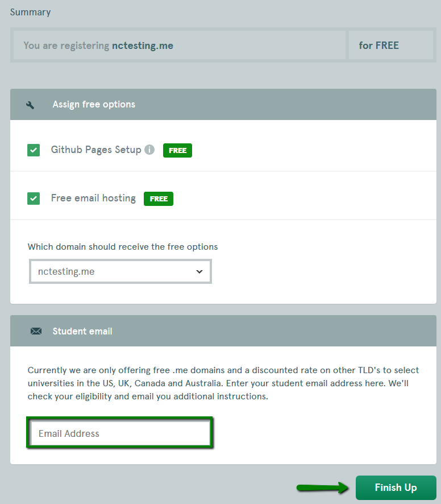The image size is (441, 504).
Task: Click the Which domain should receive label
Action: (123, 246)
